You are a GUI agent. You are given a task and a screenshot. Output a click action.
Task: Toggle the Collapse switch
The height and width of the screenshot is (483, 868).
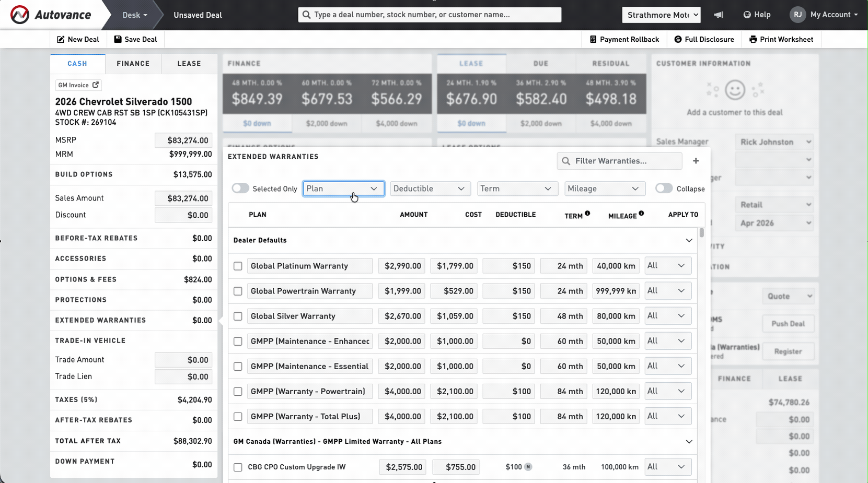664,188
